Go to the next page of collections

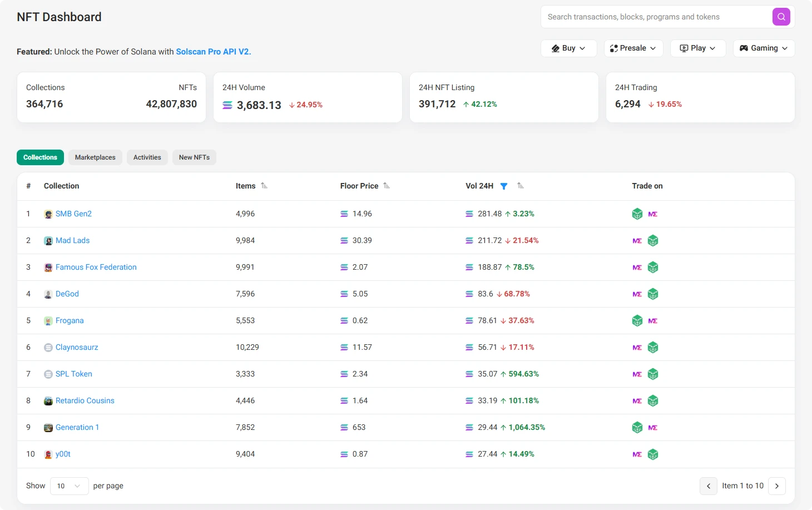click(x=776, y=486)
